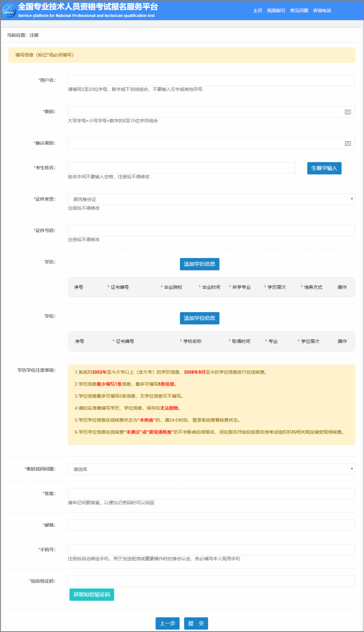Click the 生僻字输入 button
This screenshot has height=632, width=364.
[x=324, y=168]
